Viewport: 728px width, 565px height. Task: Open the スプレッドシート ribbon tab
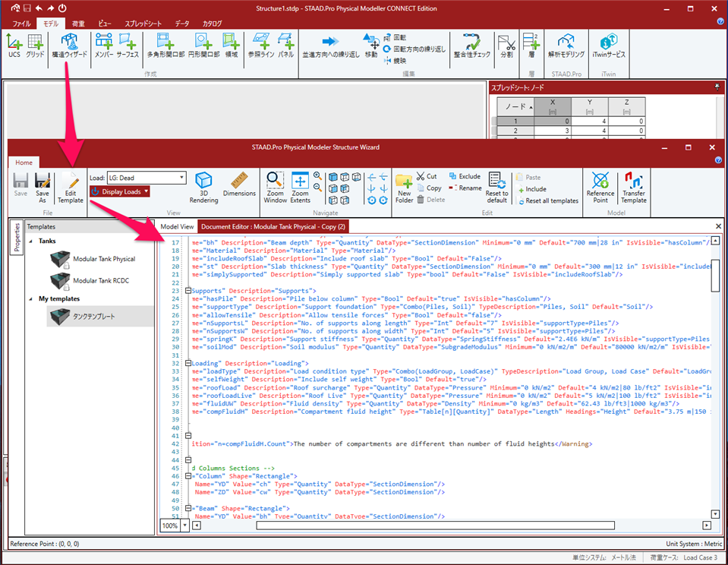(143, 24)
